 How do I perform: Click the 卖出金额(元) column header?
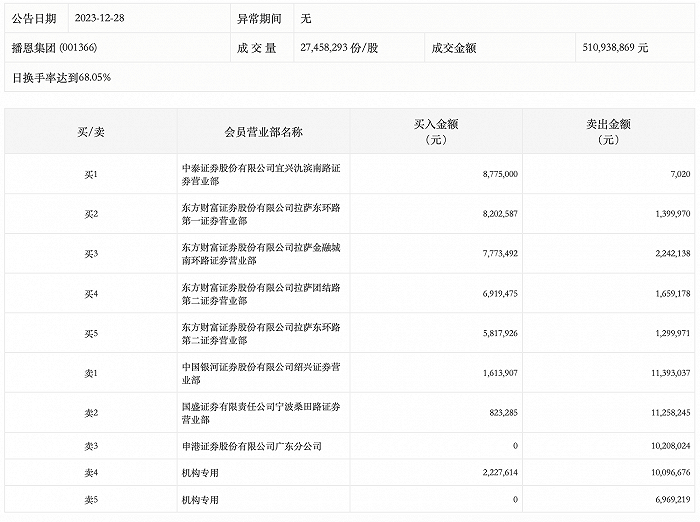click(608, 131)
